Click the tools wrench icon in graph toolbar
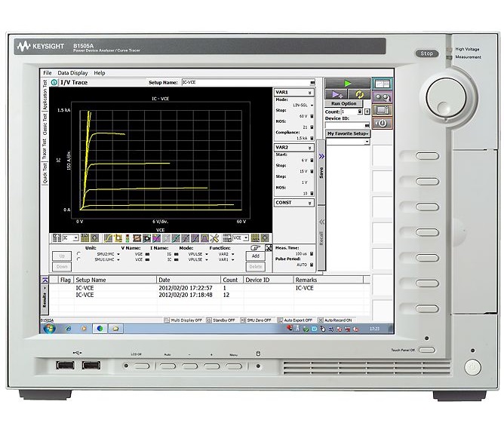Screen dimensions: 504x432 tap(214, 238)
